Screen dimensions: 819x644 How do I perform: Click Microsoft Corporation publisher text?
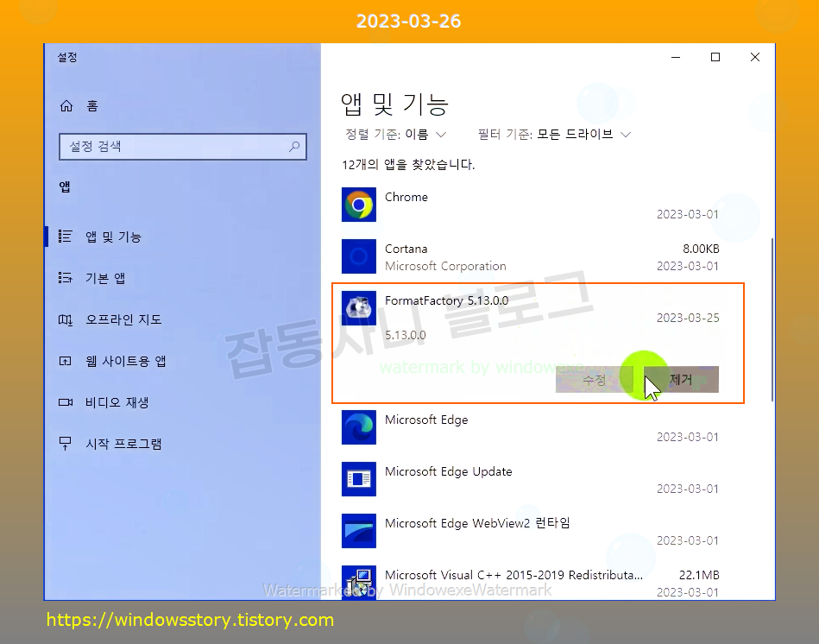(445, 266)
